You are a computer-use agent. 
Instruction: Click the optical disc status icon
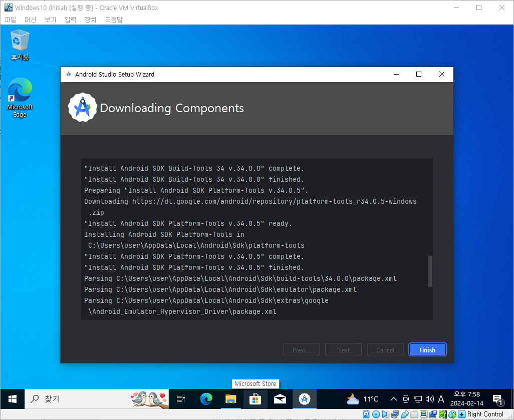tap(376, 414)
